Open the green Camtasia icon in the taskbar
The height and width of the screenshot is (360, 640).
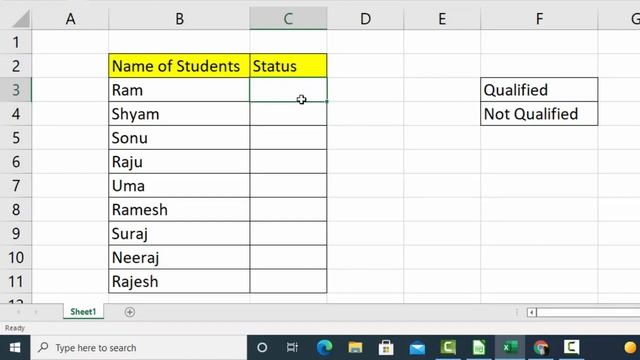448,347
